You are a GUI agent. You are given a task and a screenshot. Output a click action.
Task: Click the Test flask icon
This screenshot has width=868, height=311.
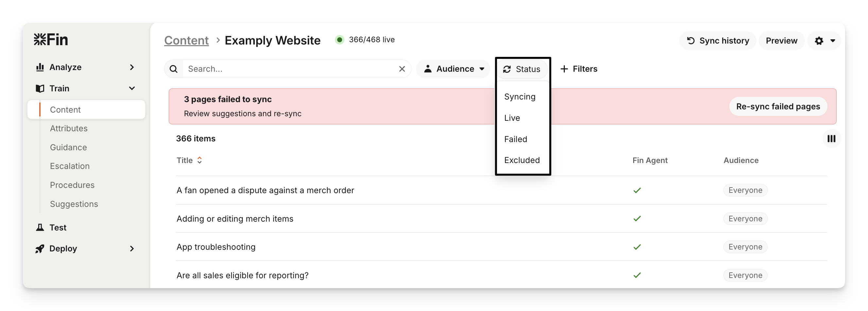click(40, 228)
